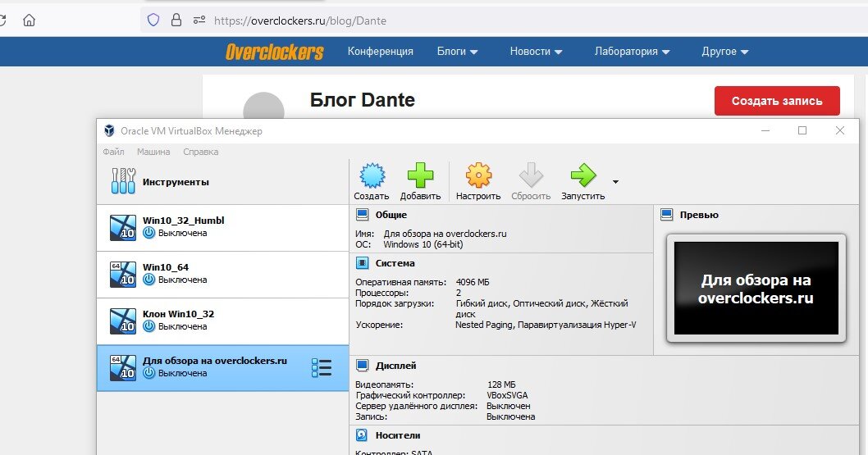Open the machine tools list icon on selected VM
The width and height of the screenshot is (868, 455).
pyautogui.click(x=321, y=368)
